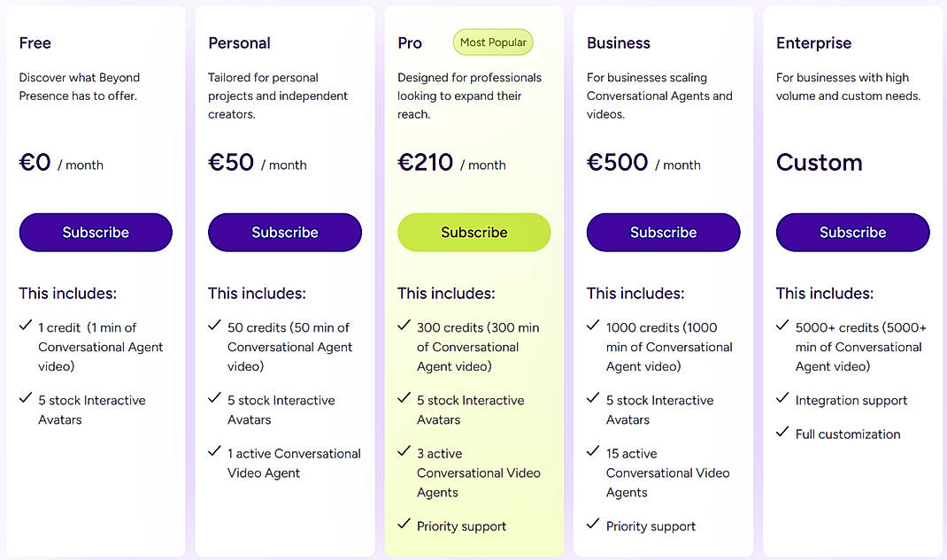The height and width of the screenshot is (560, 947).
Task: Click the Subscribe button for the Free plan
Action: point(95,232)
